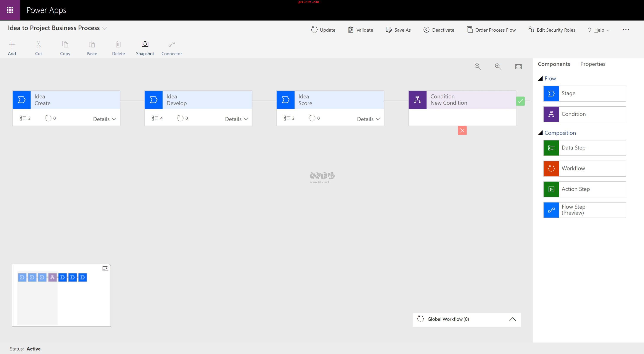Select the Workflow component icon

[x=551, y=169]
